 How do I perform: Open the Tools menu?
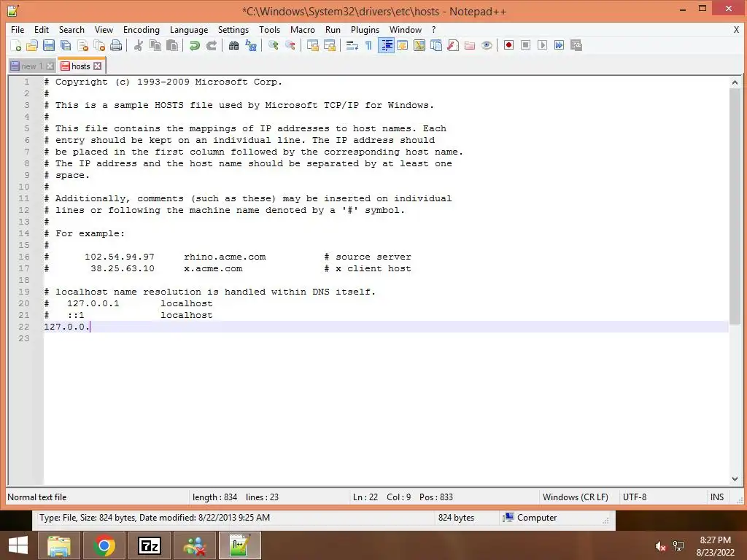point(270,29)
